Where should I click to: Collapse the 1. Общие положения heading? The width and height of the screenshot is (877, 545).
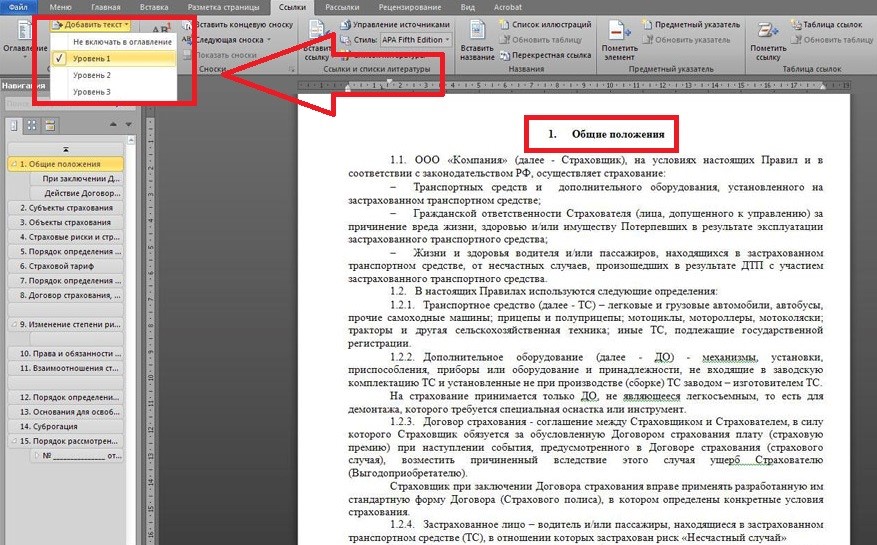tap(14, 164)
